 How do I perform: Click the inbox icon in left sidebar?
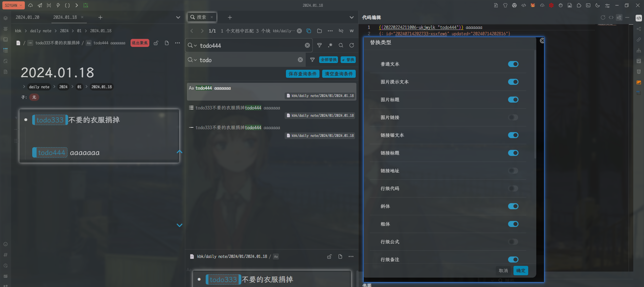(5, 40)
